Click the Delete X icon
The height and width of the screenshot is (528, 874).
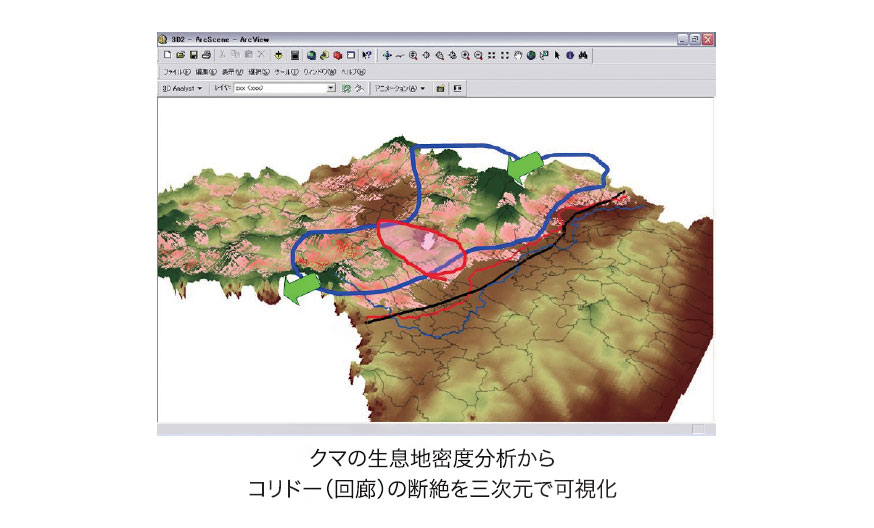pyautogui.click(x=261, y=55)
